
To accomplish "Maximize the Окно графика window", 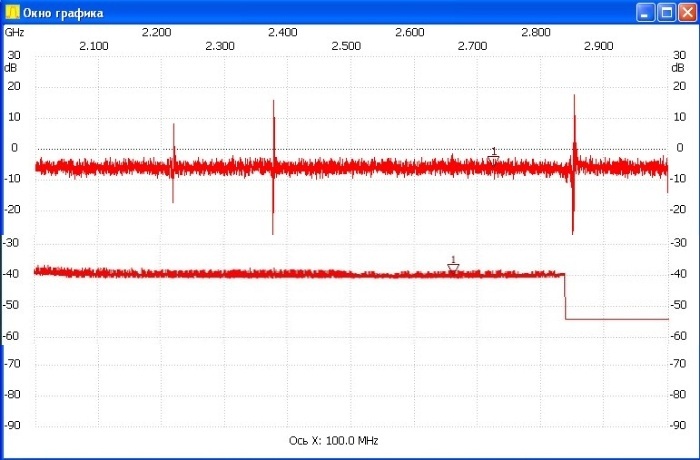I will [x=667, y=13].
